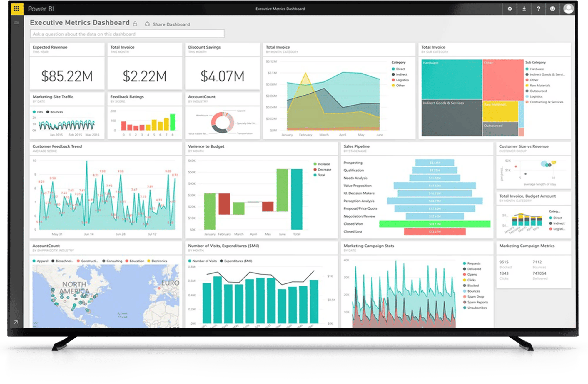
Task: Select the Hardware treemap block
Action: point(452,79)
